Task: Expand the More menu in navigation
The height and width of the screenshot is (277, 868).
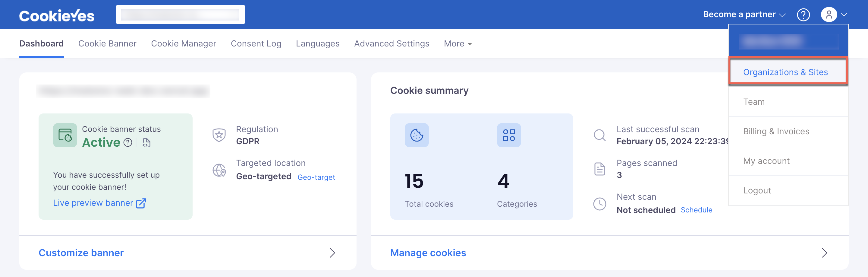Action: [458, 43]
